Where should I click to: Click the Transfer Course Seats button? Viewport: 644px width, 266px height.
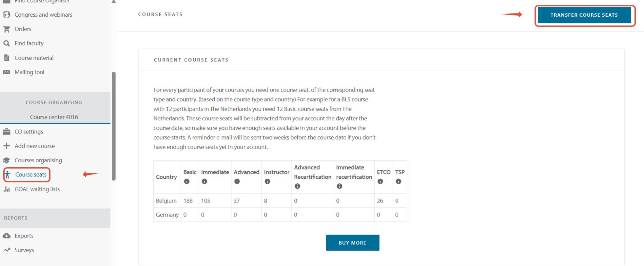[584, 15]
